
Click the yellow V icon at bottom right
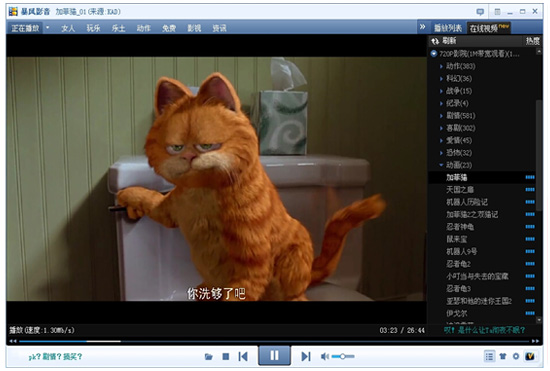click(x=530, y=356)
